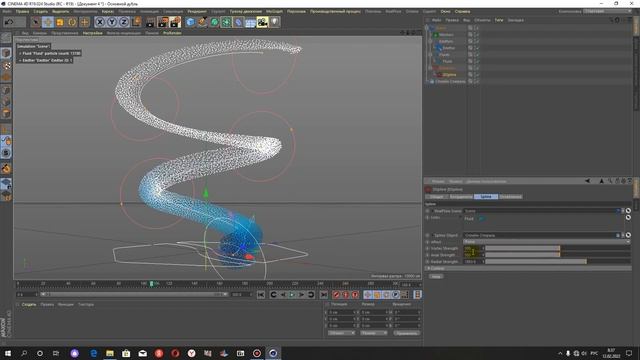Open the Справка menu

click(462, 11)
